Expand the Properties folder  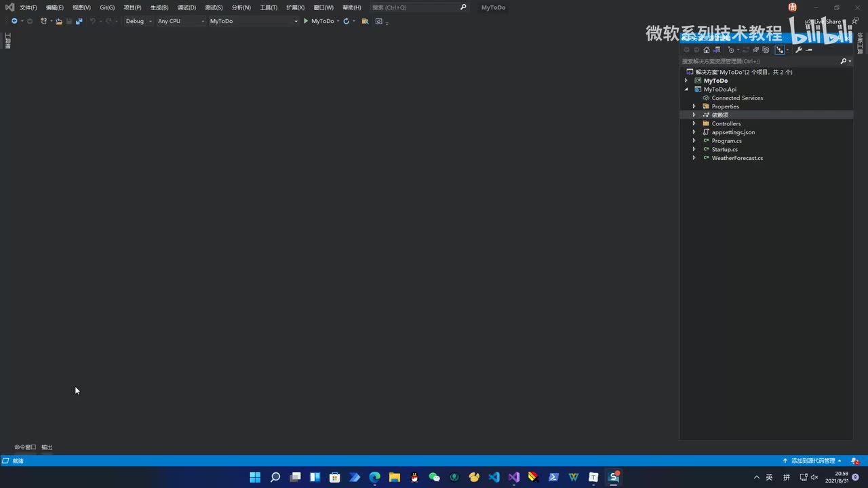(694, 106)
